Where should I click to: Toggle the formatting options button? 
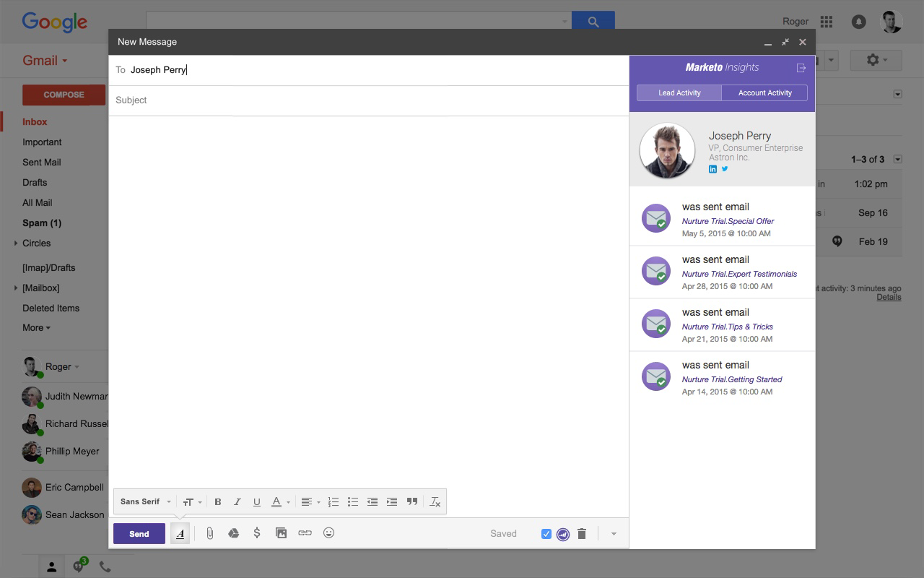tap(180, 533)
